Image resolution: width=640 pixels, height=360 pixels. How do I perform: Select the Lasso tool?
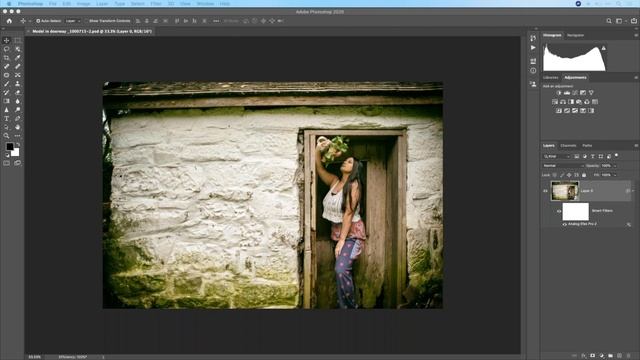[7, 49]
